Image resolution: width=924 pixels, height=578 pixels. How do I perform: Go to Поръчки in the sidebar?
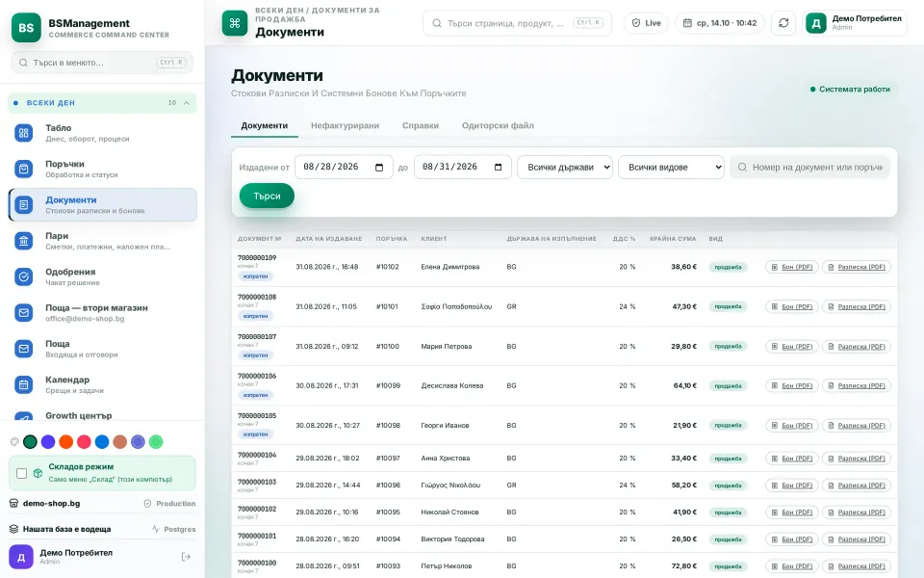point(102,169)
